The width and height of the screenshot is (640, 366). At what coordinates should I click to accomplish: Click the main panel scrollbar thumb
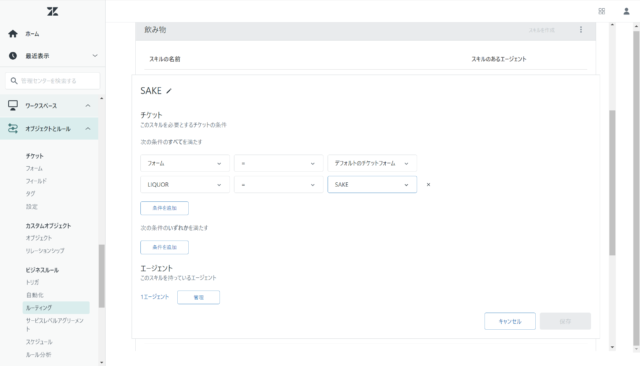[612, 183]
